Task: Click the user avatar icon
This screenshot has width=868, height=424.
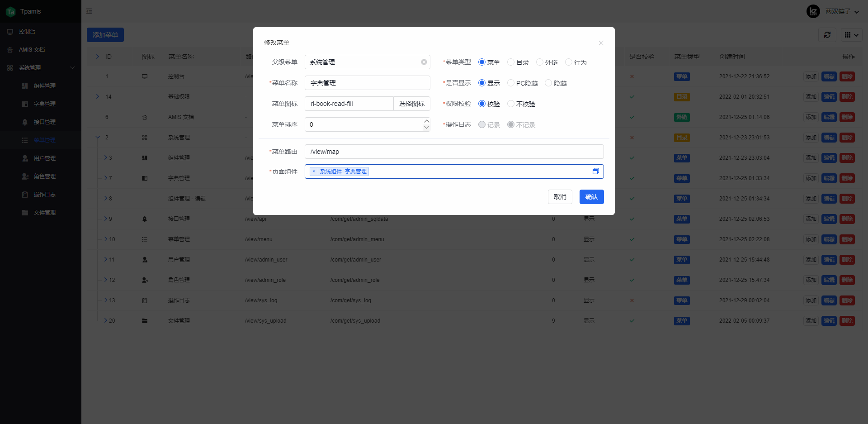Action: [813, 11]
